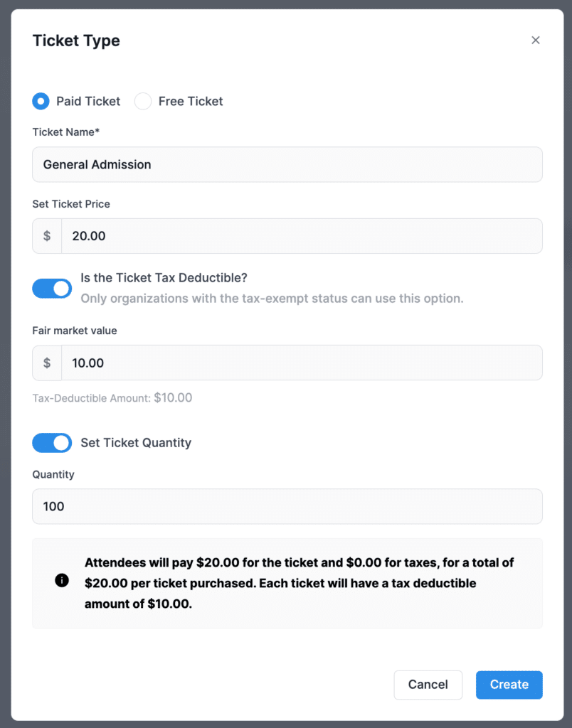572x728 pixels.
Task: Click the Create button
Action: coord(509,685)
